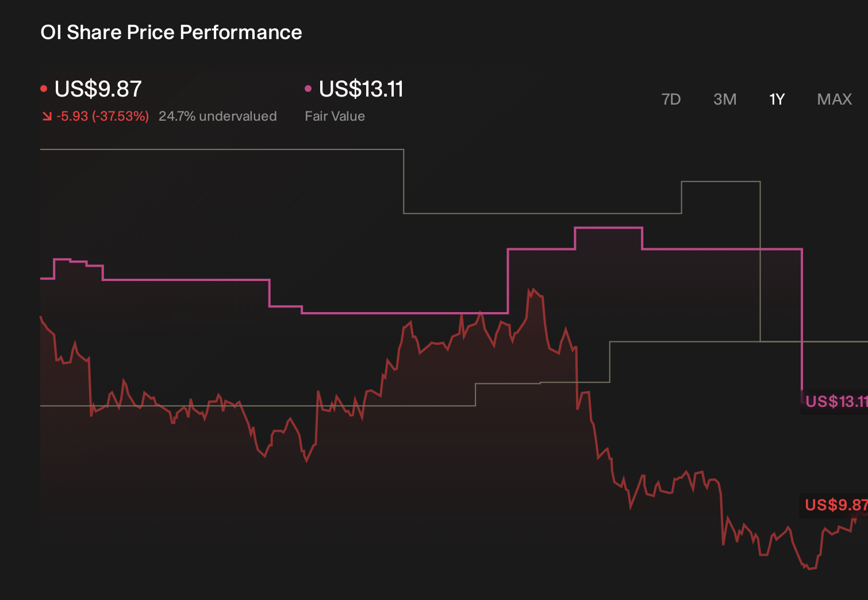The height and width of the screenshot is (600, 868).
Task: Click the -5.93 (-37.53%) change text
Action: (x=103, y=116)
